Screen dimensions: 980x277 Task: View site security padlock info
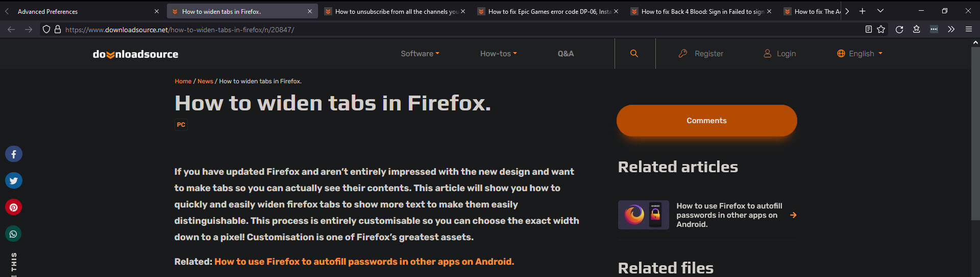click(58, 30)
